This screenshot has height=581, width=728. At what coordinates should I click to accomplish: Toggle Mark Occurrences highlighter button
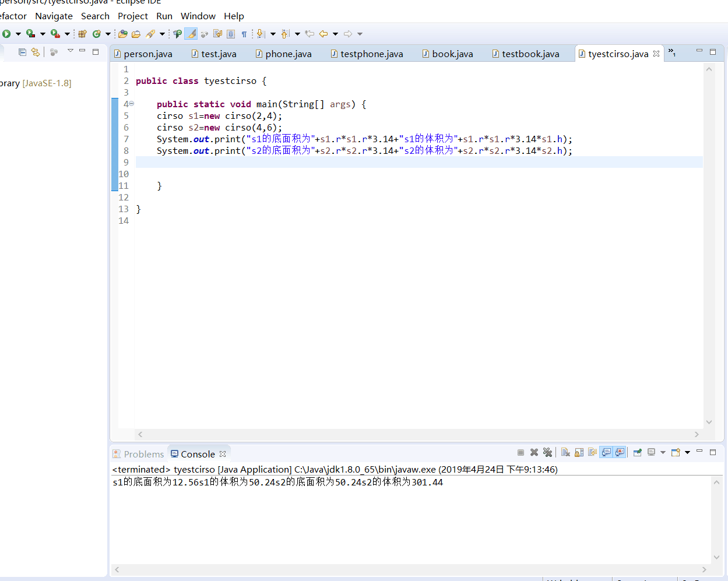pyautogui.click(x=191, y=34)
